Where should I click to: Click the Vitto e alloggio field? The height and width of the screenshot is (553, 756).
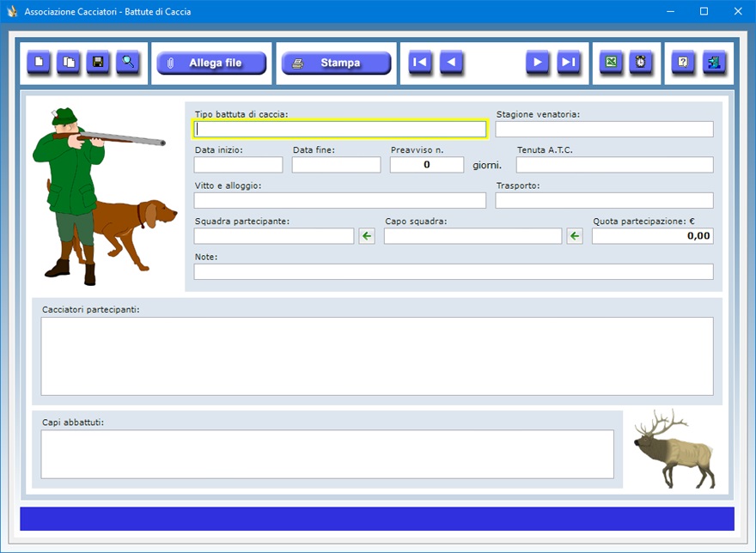(x=340, y=201)
